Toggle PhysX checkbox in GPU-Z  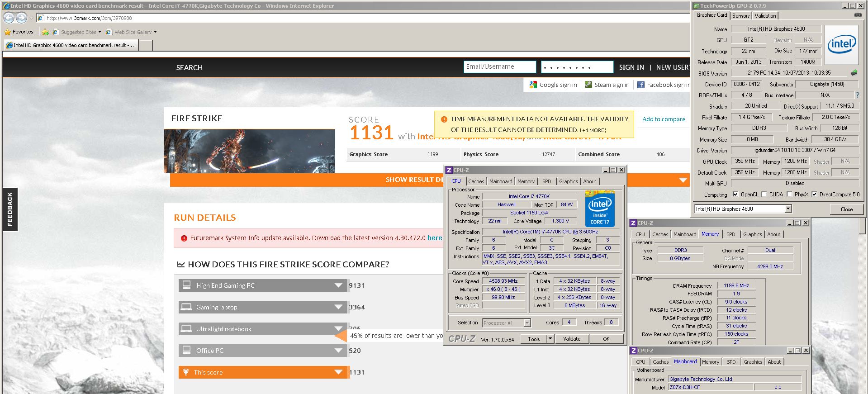(789, 195)
